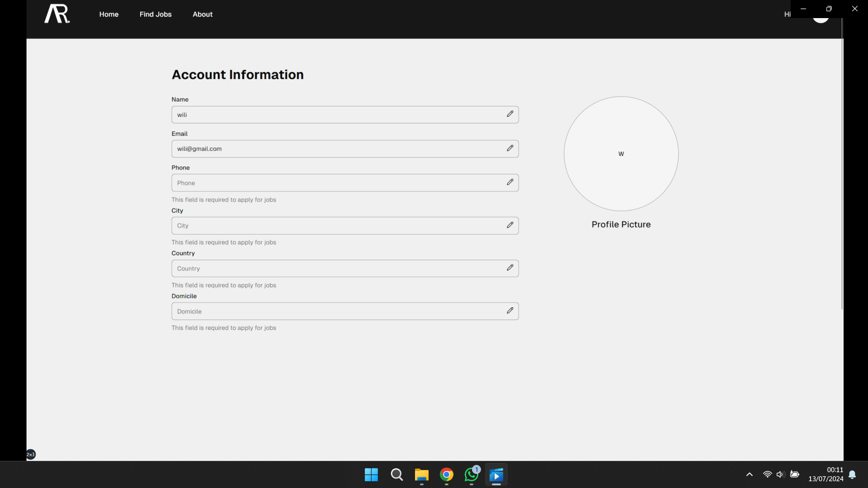Viewport: 868px width, 488px height.
Task: Click the profile picture circle
Action: [x=621, y=154]
